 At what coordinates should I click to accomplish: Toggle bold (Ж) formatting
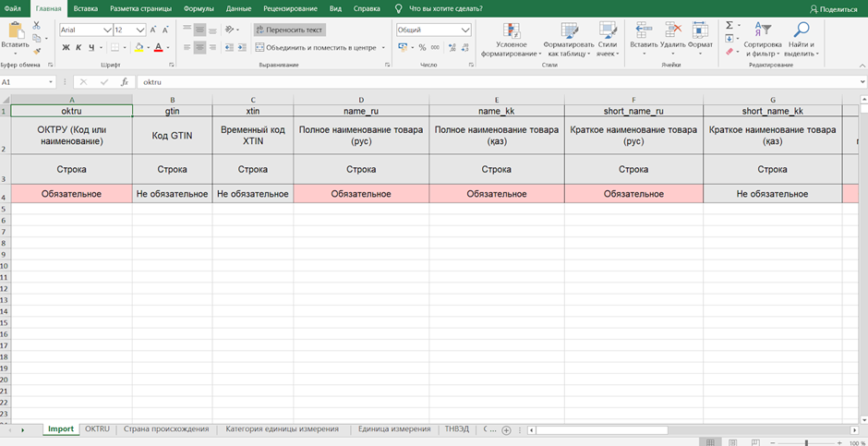coord(66,48)
